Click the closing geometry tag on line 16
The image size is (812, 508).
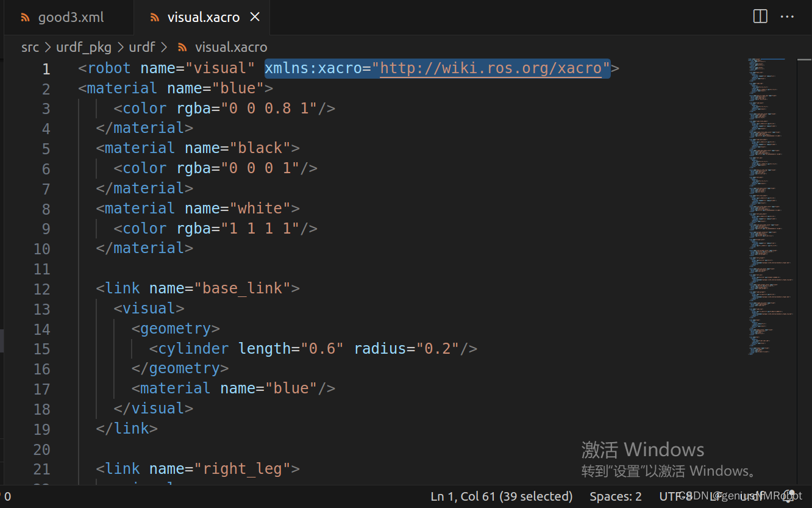click(x=180, y=368)
